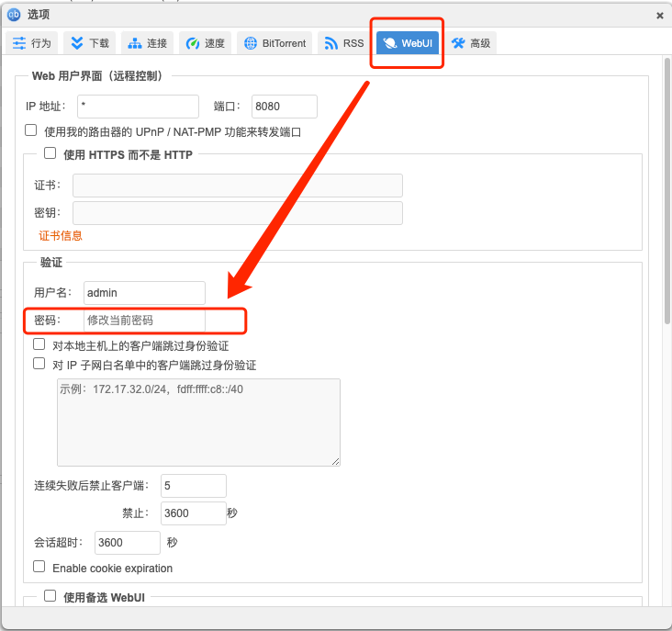Viewport: 672px width, 631px height.
Task: Click the Connection tab network icon
Action: pos(135,43)
